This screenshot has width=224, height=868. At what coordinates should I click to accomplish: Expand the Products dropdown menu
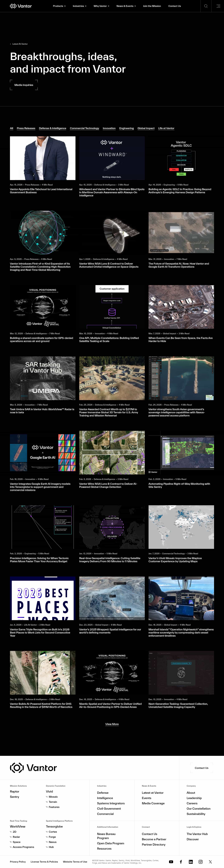pyautogui.click(x=59, y=6)
